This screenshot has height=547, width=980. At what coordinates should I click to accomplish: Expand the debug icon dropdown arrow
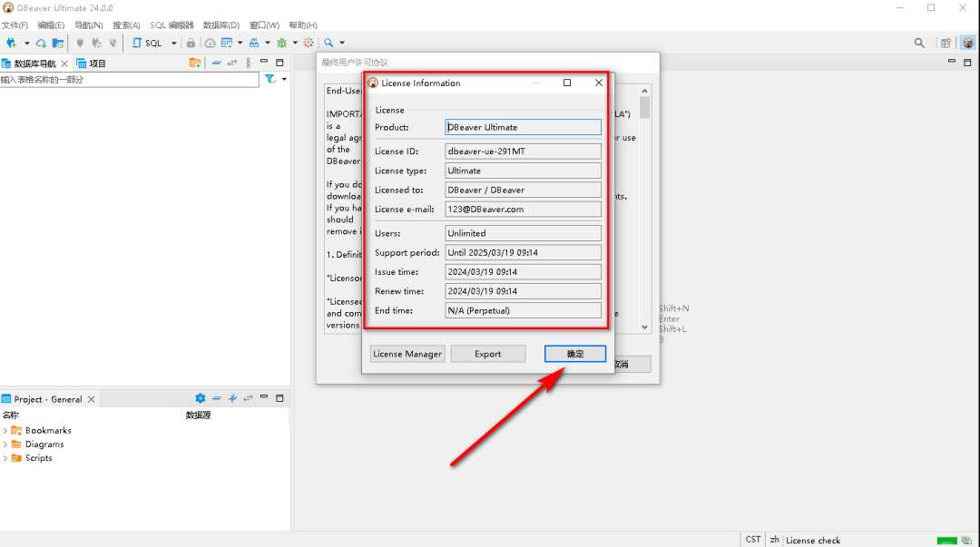(x=295, y=44)
